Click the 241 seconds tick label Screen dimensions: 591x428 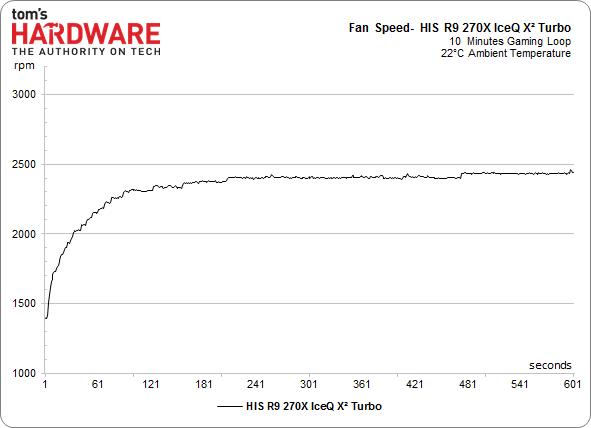click(x=256, y=384)
